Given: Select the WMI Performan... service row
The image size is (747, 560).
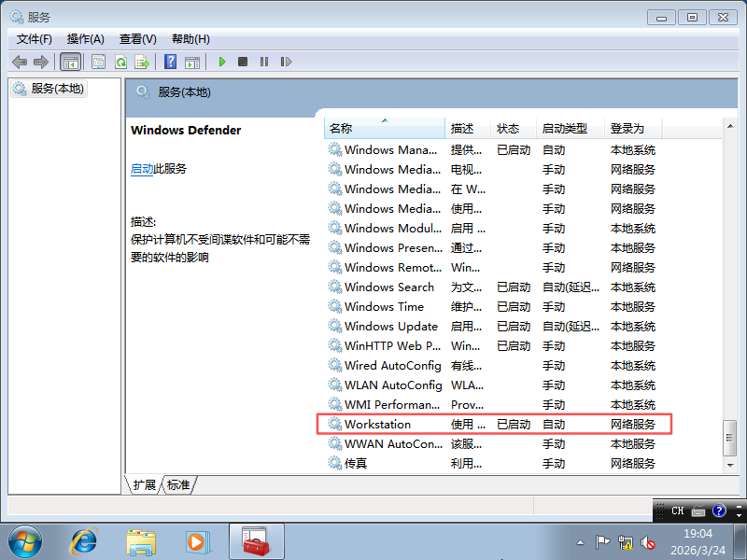Looking at the screenshot, I should [493, 405].
